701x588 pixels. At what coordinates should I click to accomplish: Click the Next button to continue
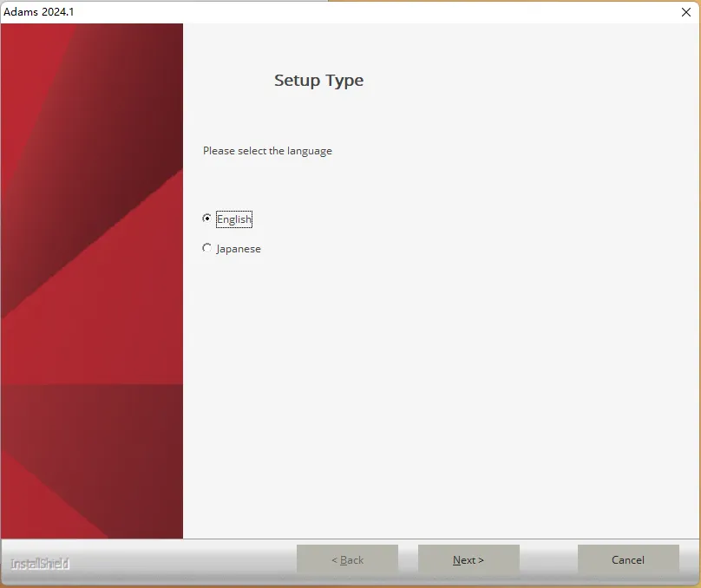coord(468,560)
